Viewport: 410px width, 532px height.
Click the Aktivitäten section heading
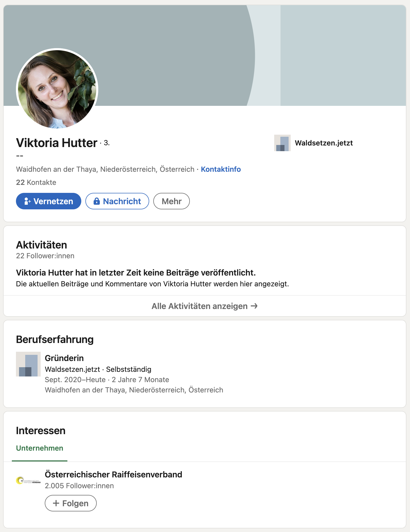tap(41, 245)
